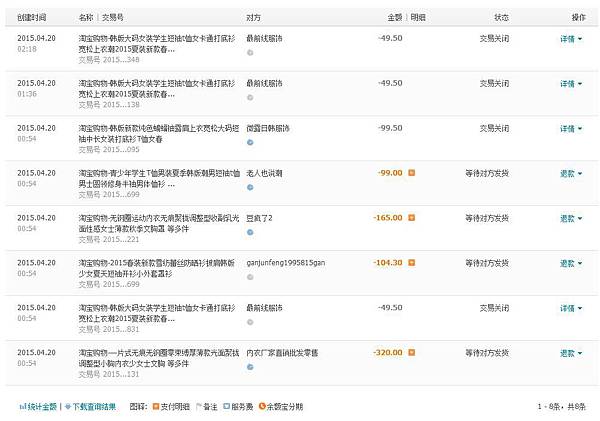Screen dimensions: 600x421
Task: Click the bar chart icon beside 统计金额
Action: (23, 406)
